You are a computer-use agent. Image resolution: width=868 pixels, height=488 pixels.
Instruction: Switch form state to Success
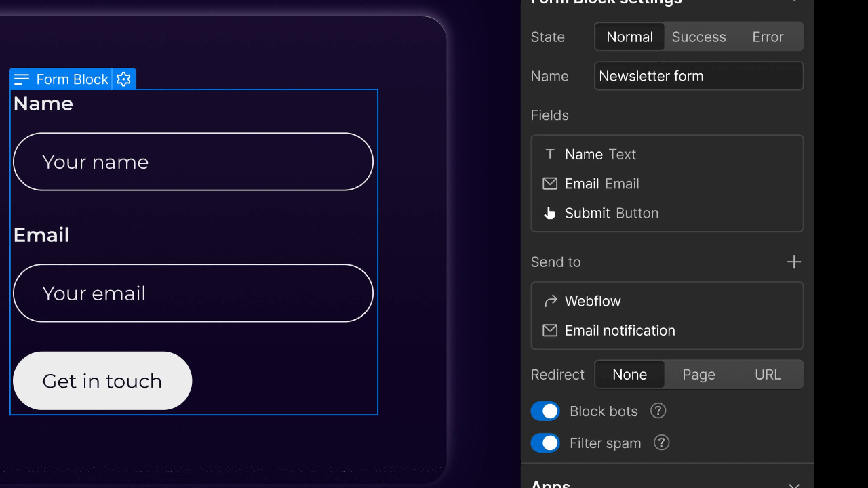[698, 37]
